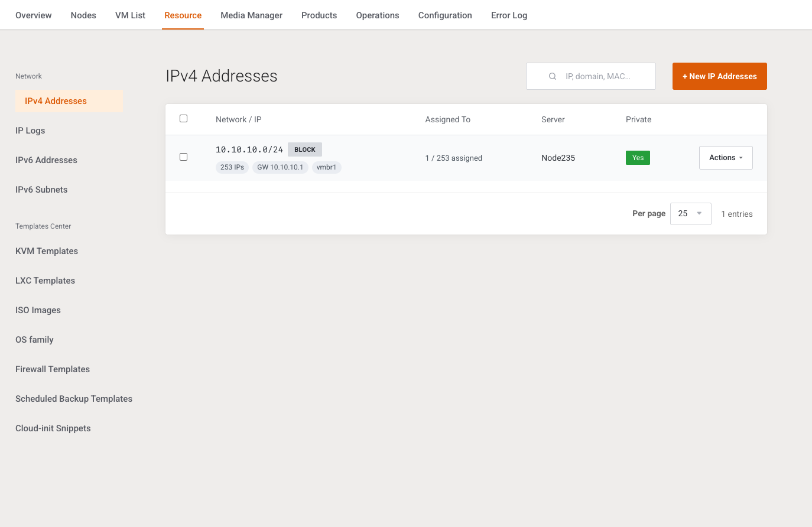Switch to the VM List tab

[x=130, y=15]
